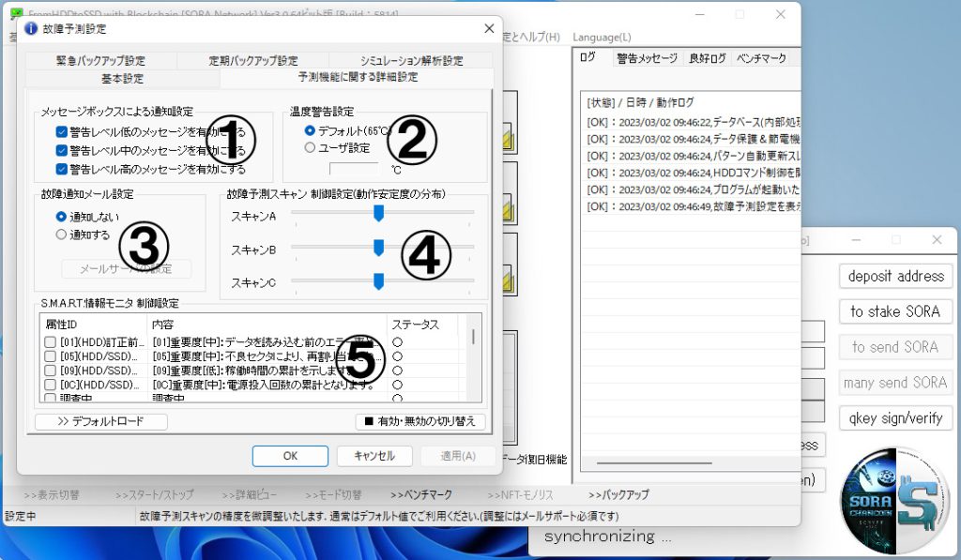
Task: Check the [0C](HDD/SSD) attribute checkbox
Action: point(51,385)
